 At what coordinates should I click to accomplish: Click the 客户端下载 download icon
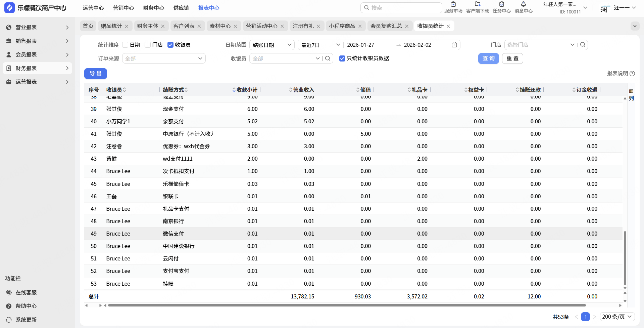(x=477, y=5)
